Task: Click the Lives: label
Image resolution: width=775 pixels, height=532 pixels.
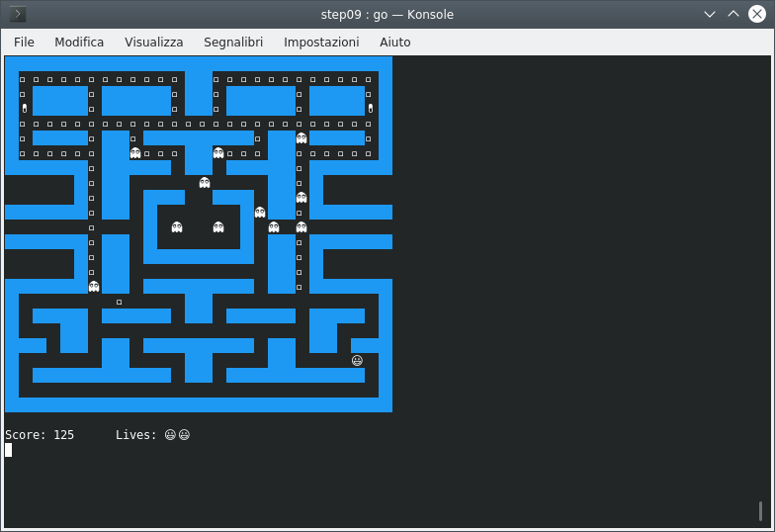Action: pos(136,435)
